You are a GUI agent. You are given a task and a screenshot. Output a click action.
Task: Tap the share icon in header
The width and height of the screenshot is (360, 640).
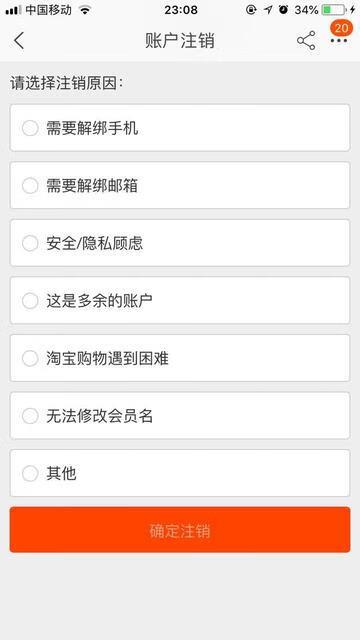pos(306,40)
